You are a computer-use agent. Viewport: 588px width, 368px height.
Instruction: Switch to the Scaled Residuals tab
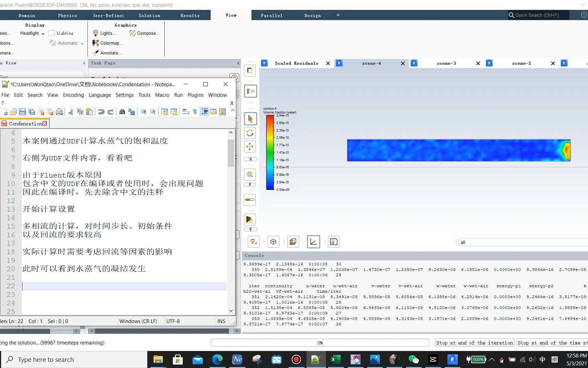click(x=296, y=63)
